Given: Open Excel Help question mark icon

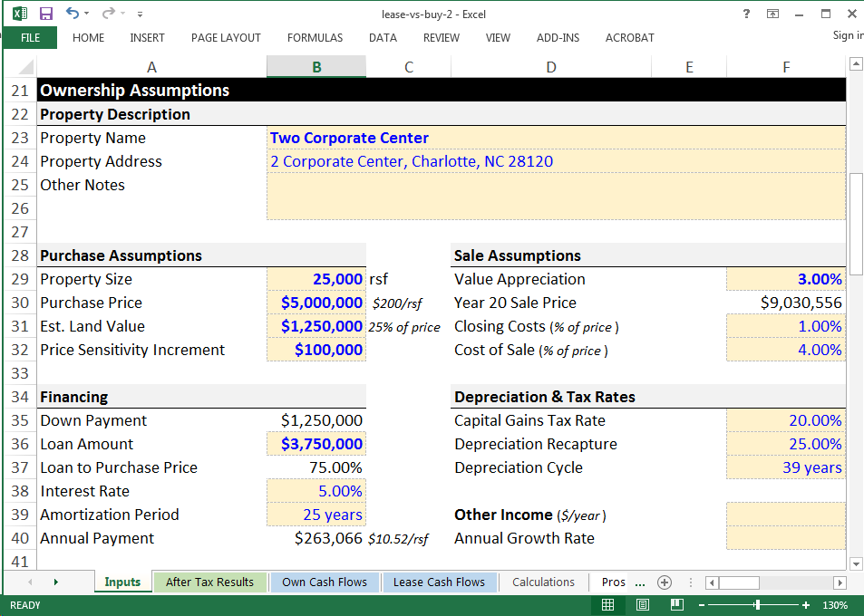Looking at the screenshot, I should [x=746, y=14].
